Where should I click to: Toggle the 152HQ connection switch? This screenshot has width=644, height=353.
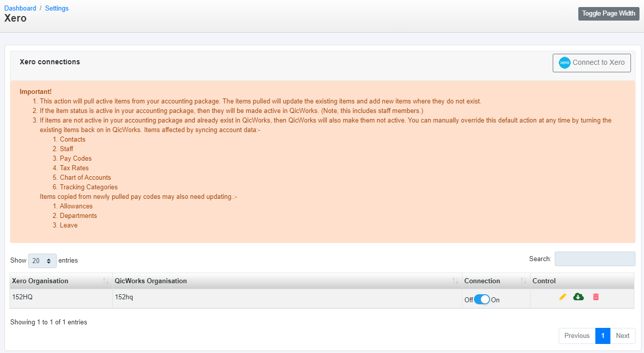pyautogui.click(x=482, y=299)
